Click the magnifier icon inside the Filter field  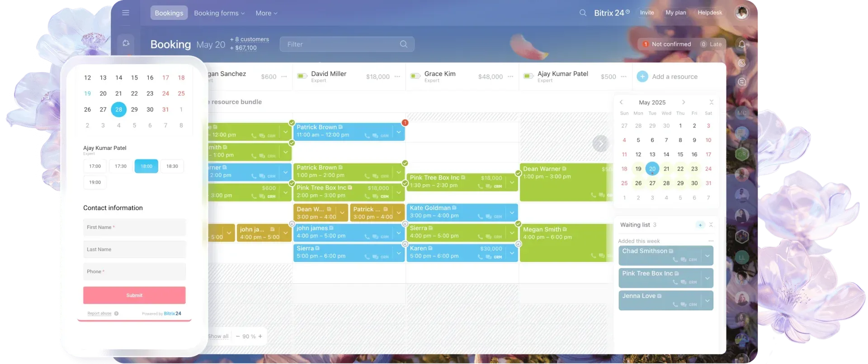[404, 44]
